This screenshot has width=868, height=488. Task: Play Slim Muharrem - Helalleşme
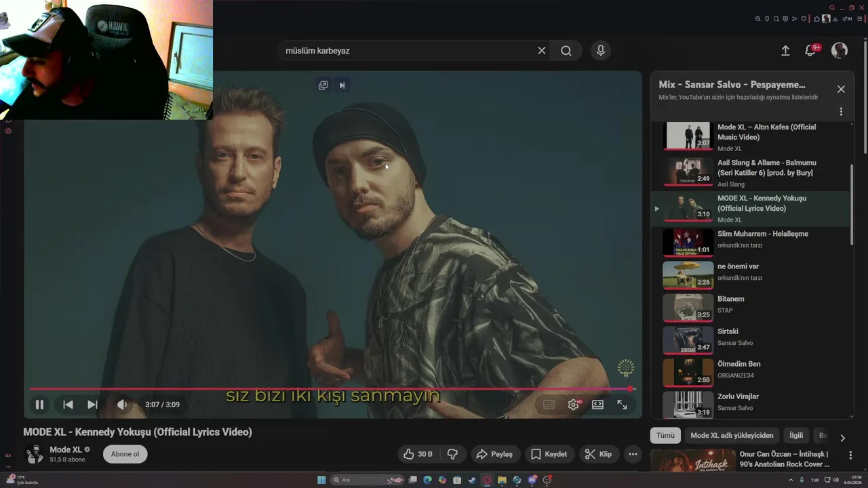[749, 241]
